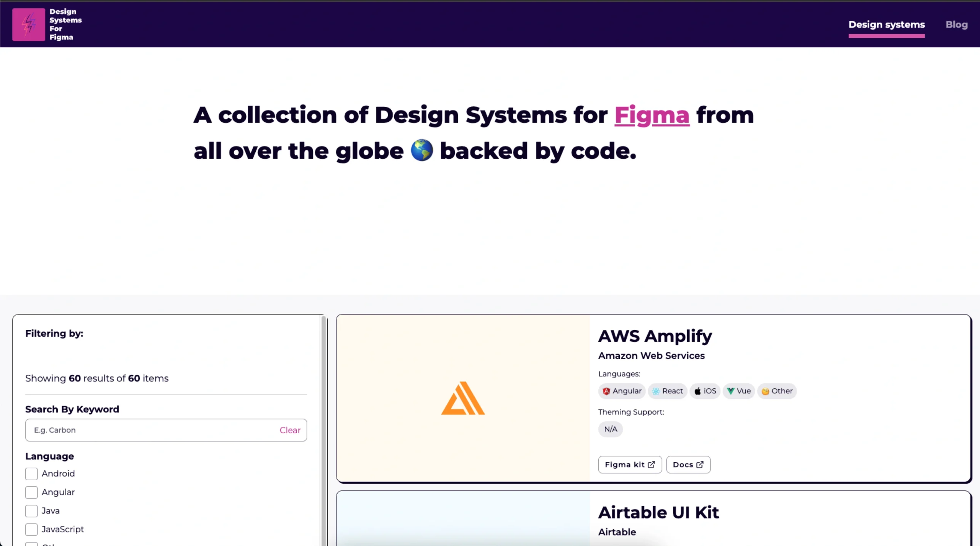Open the AWS Amplify title
Image resolution: width=980 pixels, height=546 pixels.
pyautogui.click(x=655, y=336)
